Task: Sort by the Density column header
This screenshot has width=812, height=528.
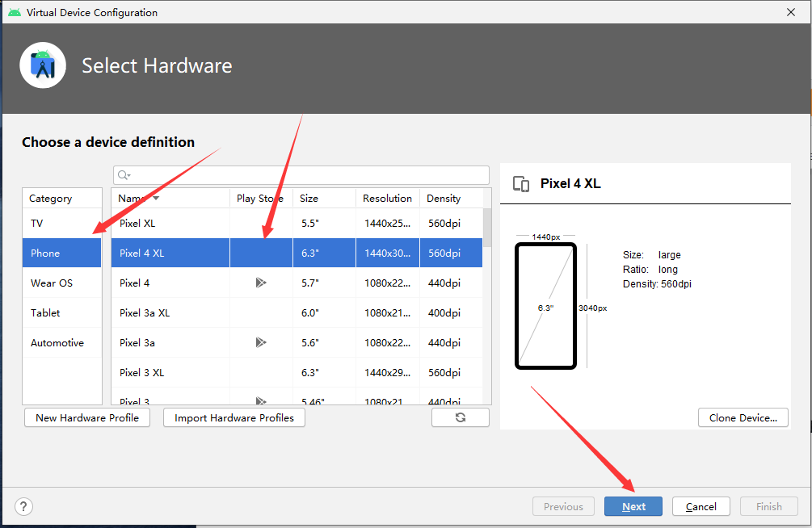Action: [451, 199]
